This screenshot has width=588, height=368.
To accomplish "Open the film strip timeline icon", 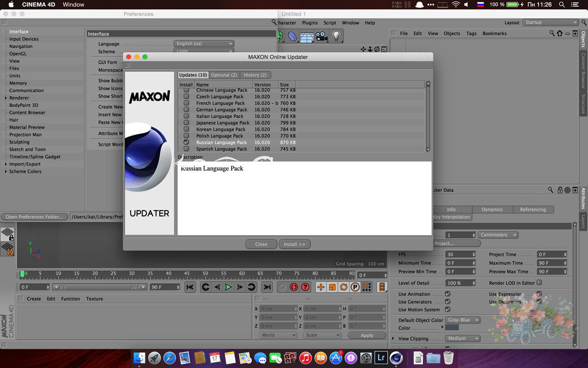I will pos(382,287).
